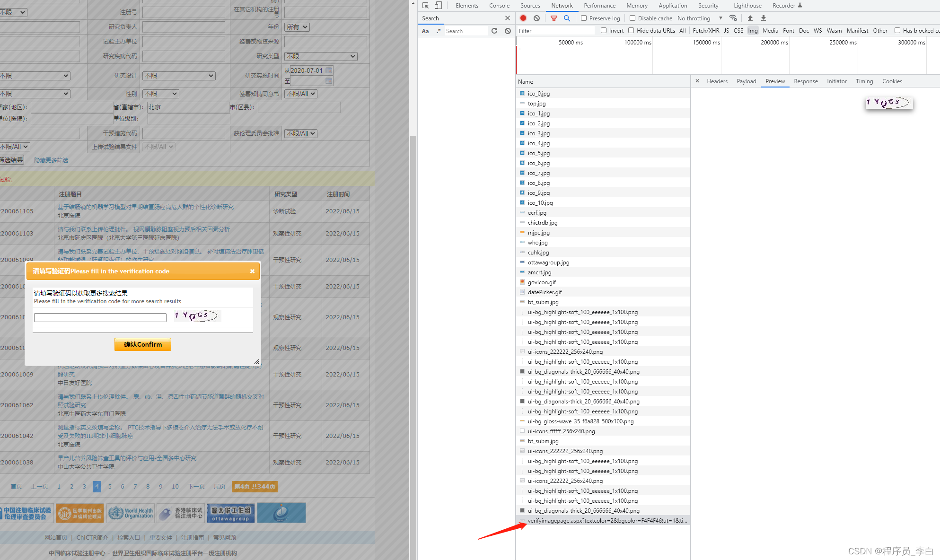The height and width of the screenshot is (560, 940).
Task: Open the 上传试验结果文件 dropdown
Action: pos(158,147)
